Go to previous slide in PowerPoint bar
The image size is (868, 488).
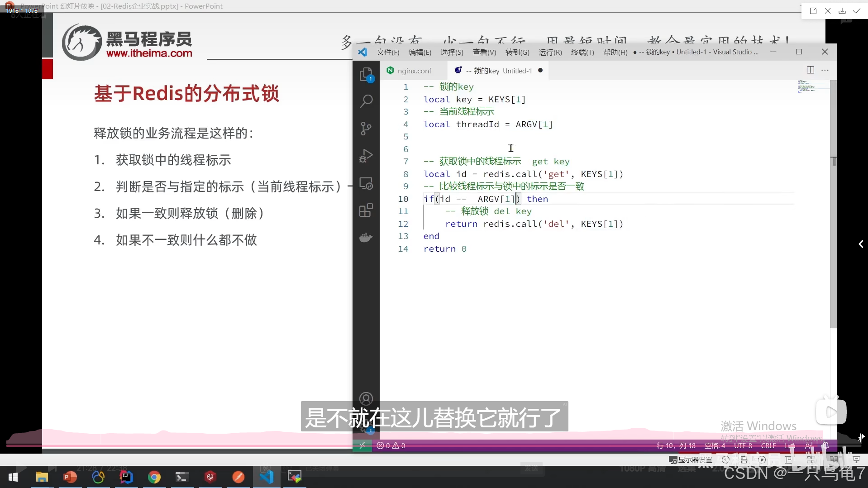[x=725, y=459]
